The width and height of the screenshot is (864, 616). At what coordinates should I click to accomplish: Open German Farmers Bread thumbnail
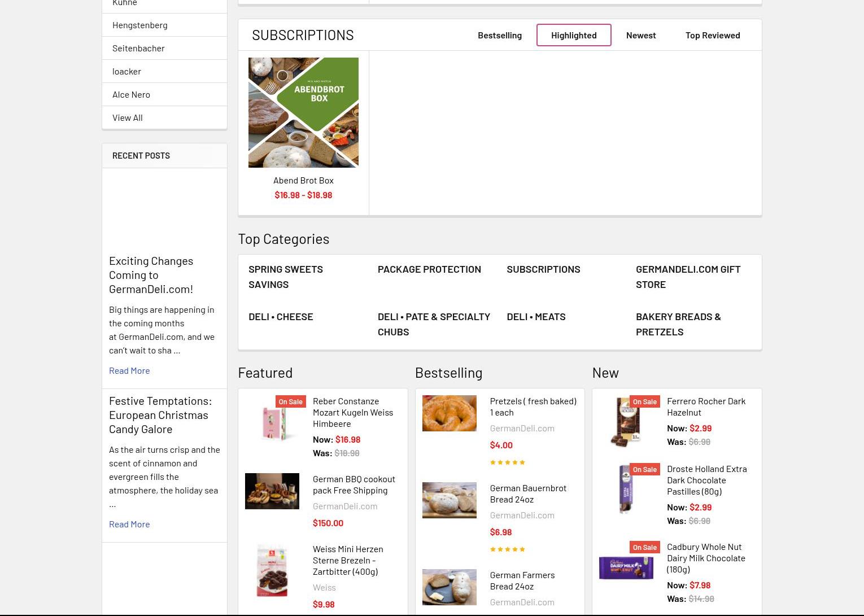pyautogui.click(x=450, y=587)
